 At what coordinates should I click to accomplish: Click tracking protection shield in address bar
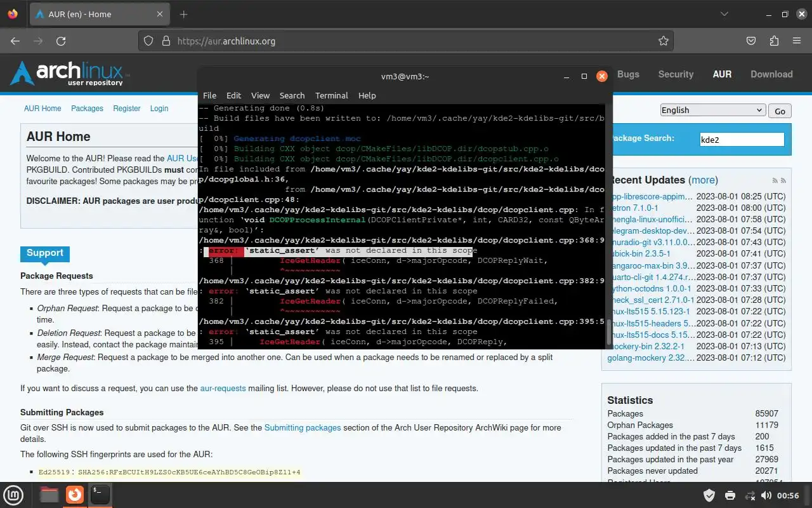tap(148, 41)
